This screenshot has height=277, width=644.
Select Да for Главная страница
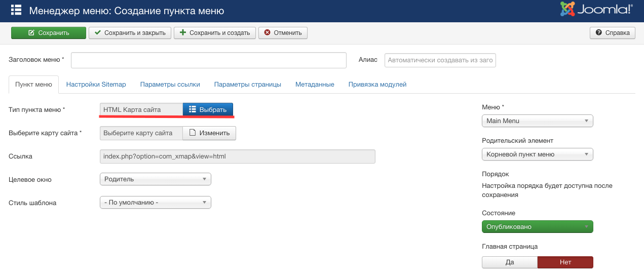tap(509, 262)
